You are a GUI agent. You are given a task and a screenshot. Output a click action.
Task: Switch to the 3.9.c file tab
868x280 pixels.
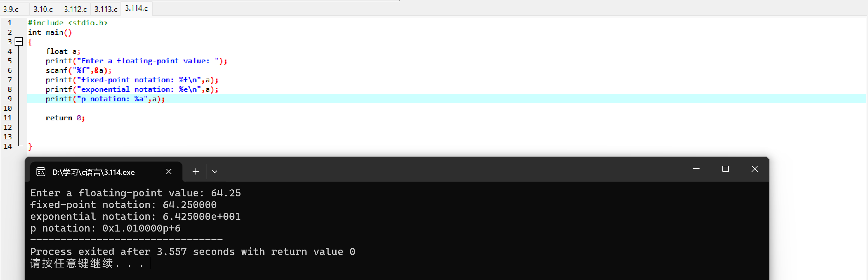pos(11,9)
